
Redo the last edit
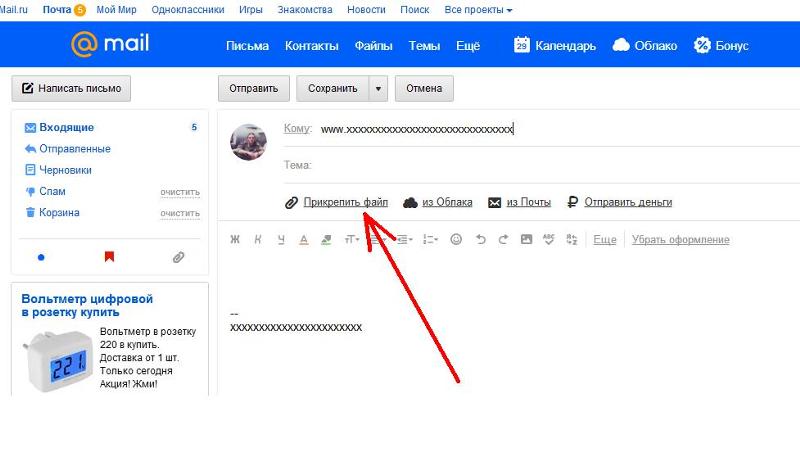pos(503,239)
